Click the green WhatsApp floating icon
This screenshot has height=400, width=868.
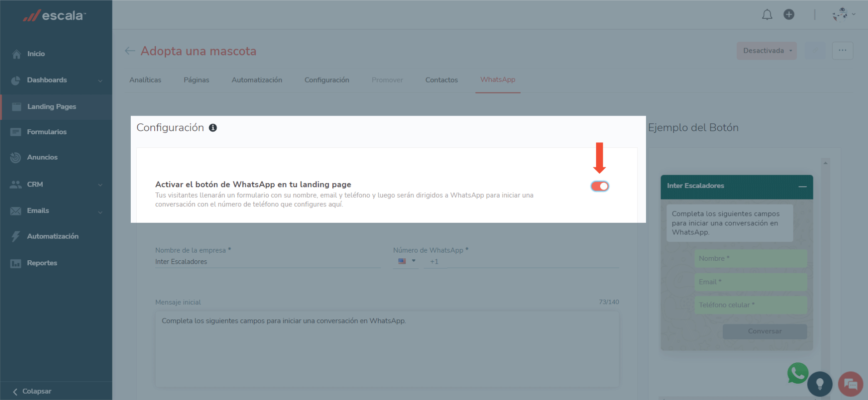point(798,373)
